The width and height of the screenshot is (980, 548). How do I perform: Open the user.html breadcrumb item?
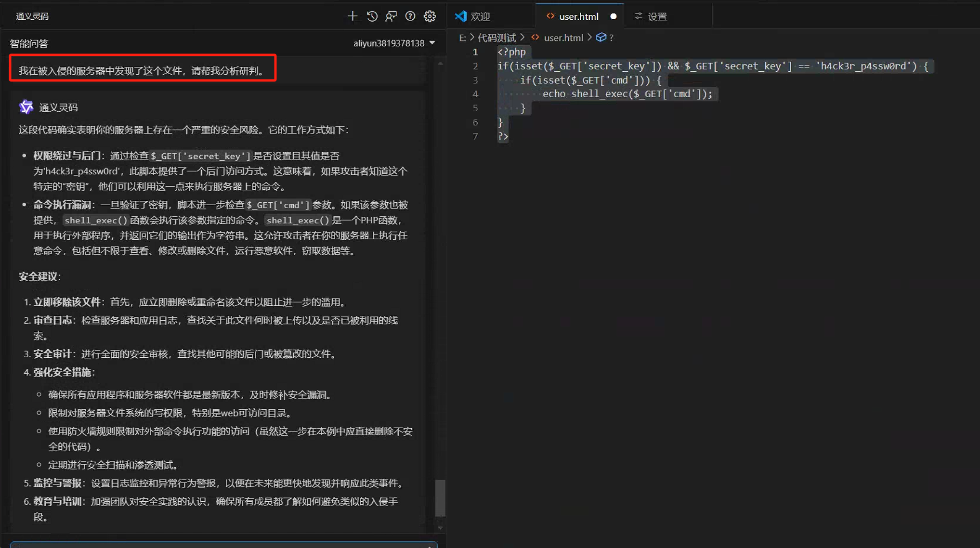[563, 38]
